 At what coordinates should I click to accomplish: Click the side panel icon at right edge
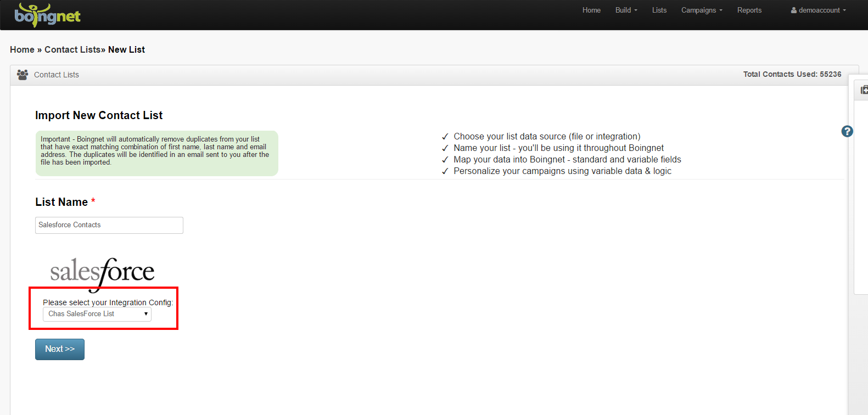(864, 89)
